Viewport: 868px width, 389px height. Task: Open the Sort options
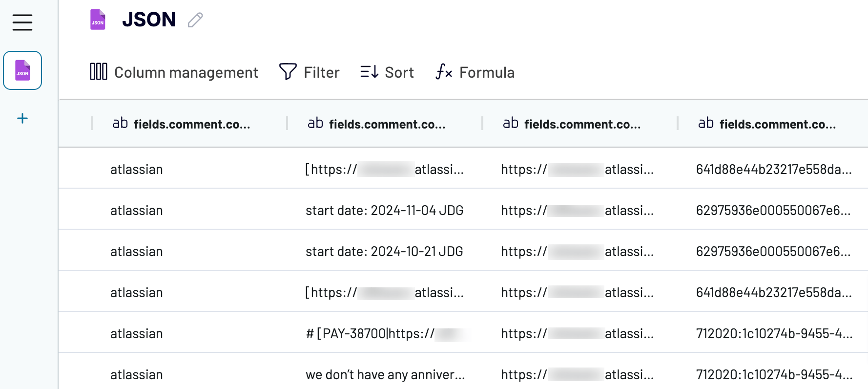tap(399, 72)
